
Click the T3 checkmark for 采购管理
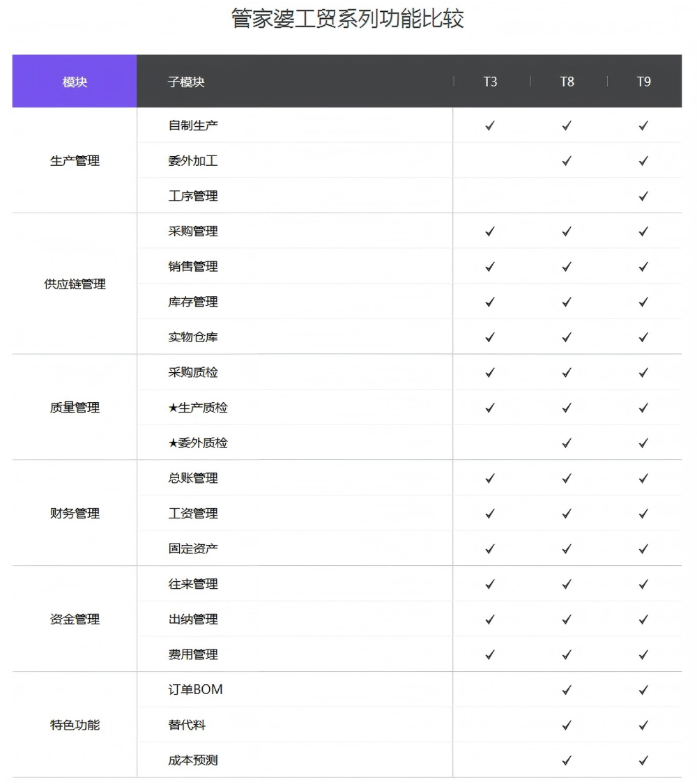click(490, 231)
